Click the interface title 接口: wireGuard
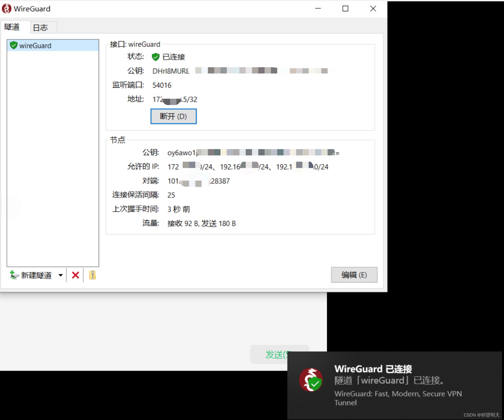 click(135, 44)
